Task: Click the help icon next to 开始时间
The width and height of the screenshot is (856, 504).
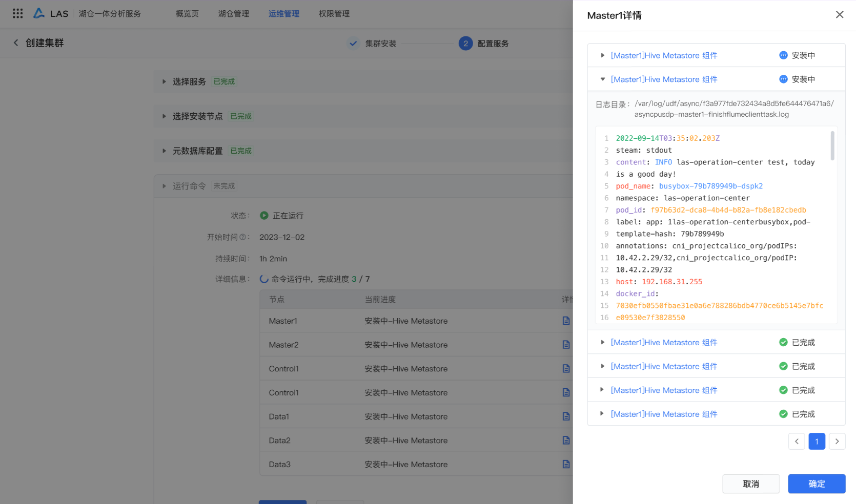Action: [x=242, y=237]
